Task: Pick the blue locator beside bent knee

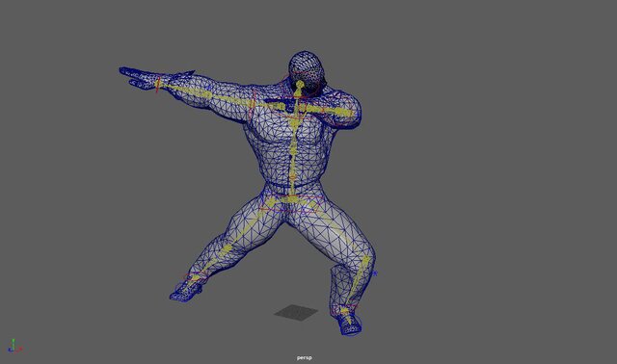Action: [x=375, y=273]
